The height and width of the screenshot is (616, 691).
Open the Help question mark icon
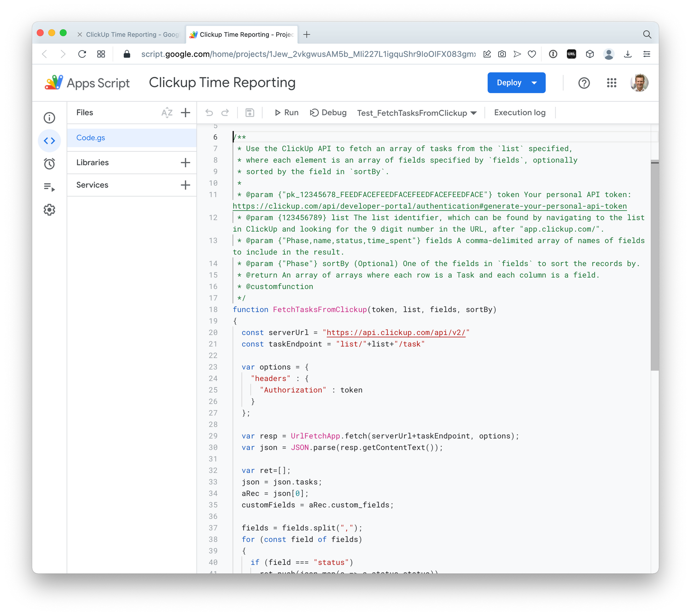pyautogui.click(x=584, y=83)
